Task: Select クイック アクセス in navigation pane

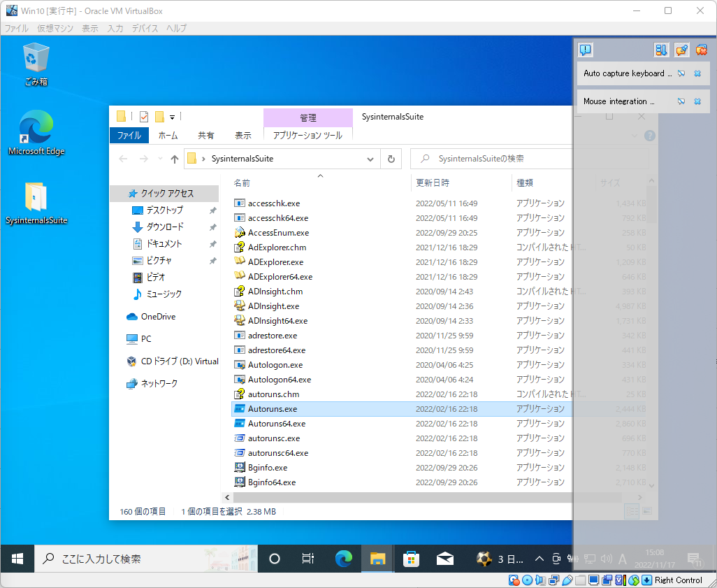Action: pyautogui.click(x=165, y=194)
